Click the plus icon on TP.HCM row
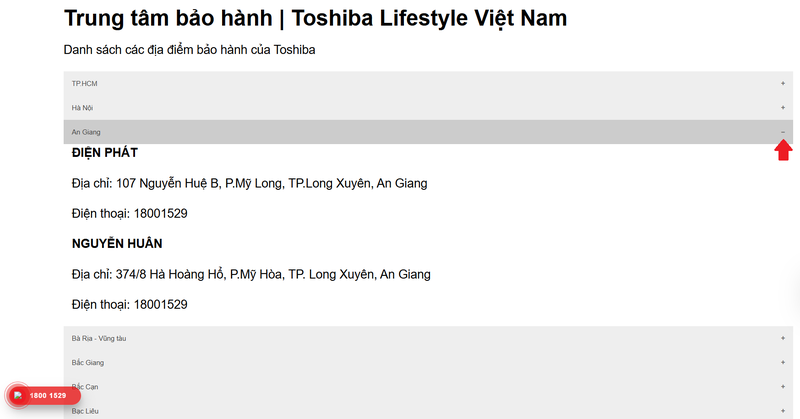This screenshot has height=419, width=800. (x=783, y=83)
